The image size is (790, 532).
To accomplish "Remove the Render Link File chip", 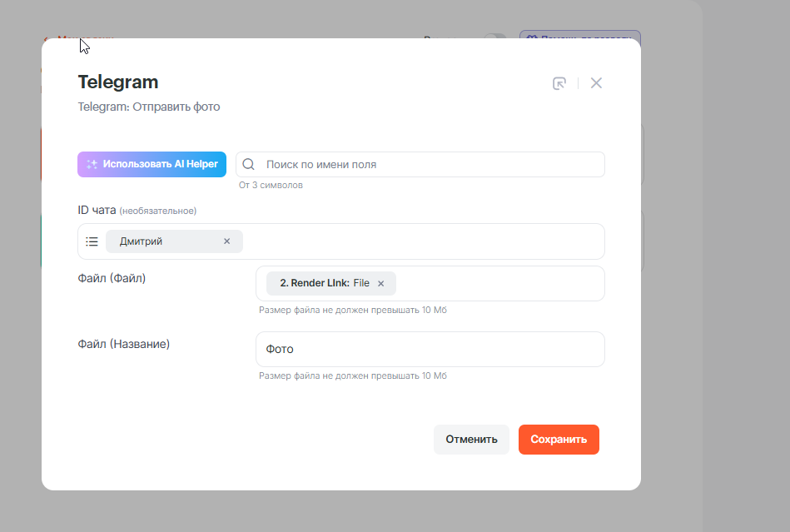I will click(381, 284).
